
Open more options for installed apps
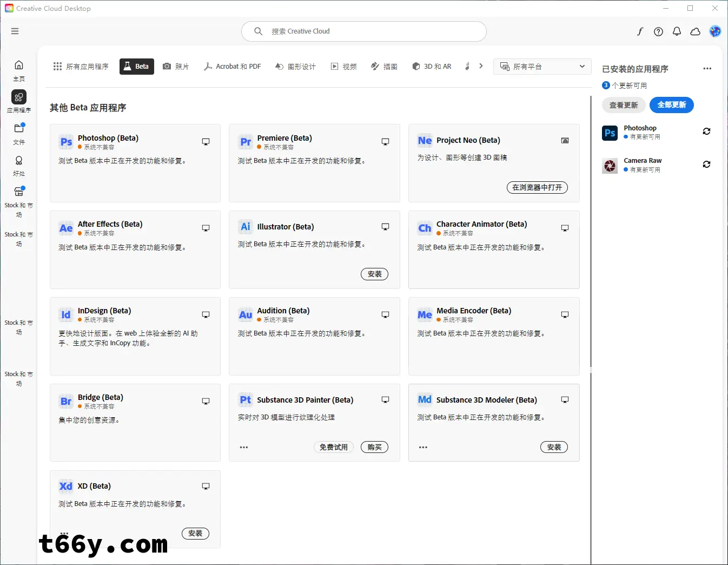click(707, 69)
